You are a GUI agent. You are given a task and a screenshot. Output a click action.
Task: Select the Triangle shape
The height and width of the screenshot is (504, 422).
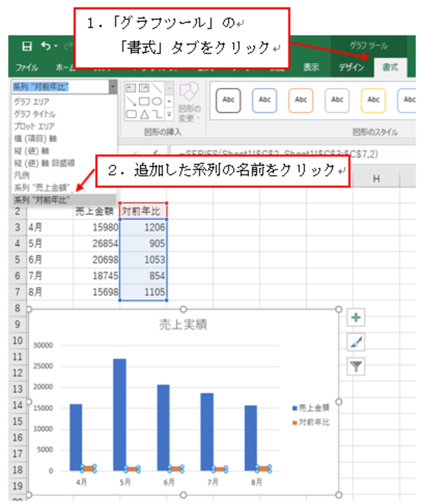144,114
